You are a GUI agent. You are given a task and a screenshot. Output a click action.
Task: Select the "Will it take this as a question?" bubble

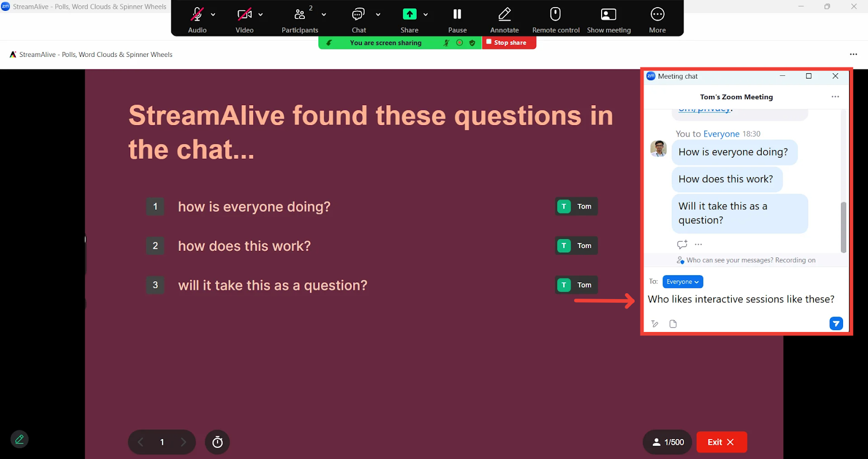tap(740, 214)
